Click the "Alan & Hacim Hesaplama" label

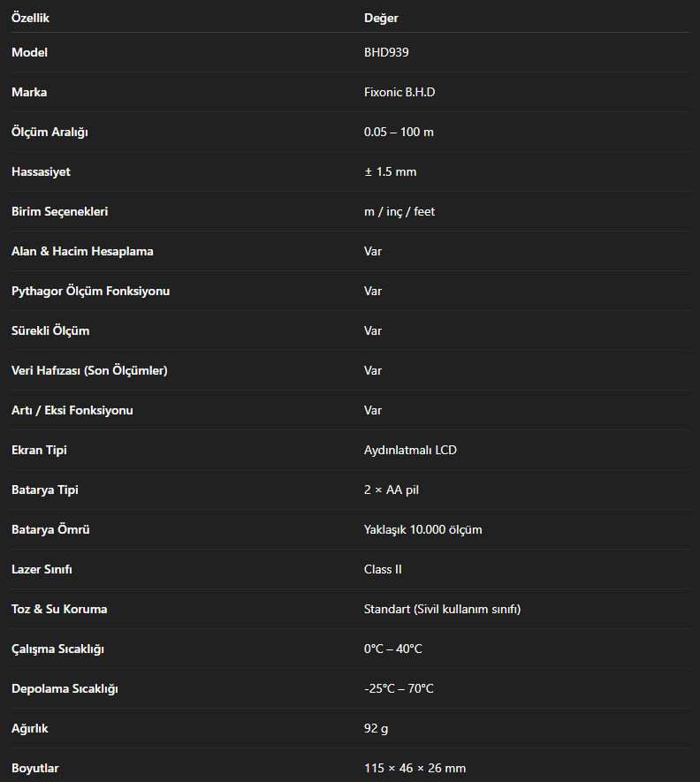tap(82, 251)
